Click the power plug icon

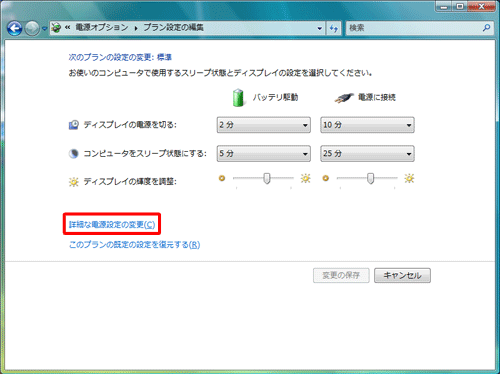(344, 98)
